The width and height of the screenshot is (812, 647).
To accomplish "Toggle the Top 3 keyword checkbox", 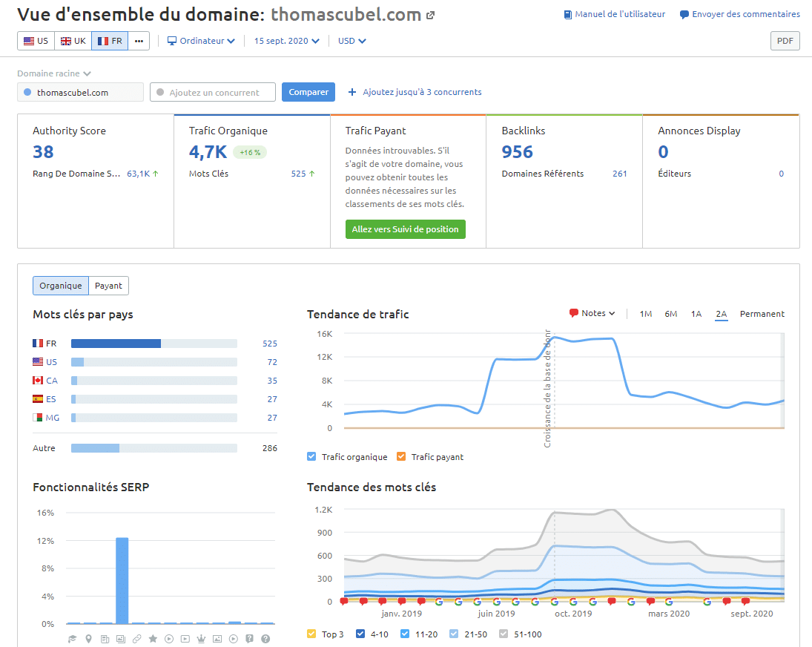I will tap(311, 634).
